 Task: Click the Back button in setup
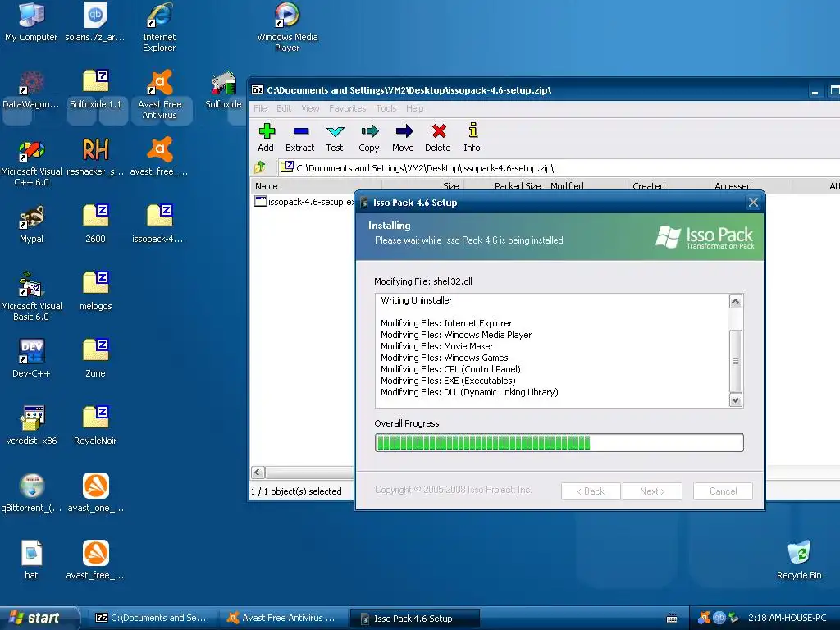tap(591, 491)
